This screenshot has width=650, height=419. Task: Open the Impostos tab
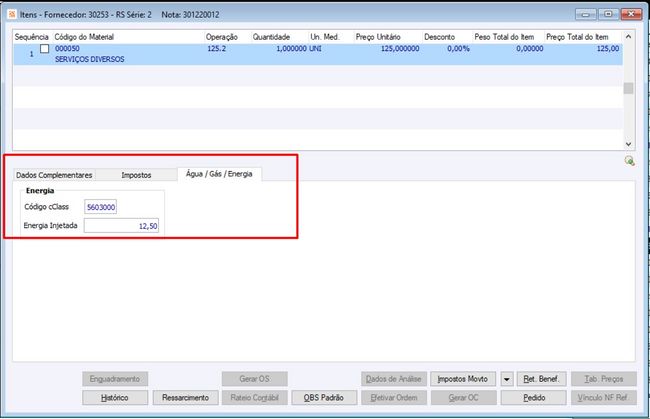[x=136, y=175]
